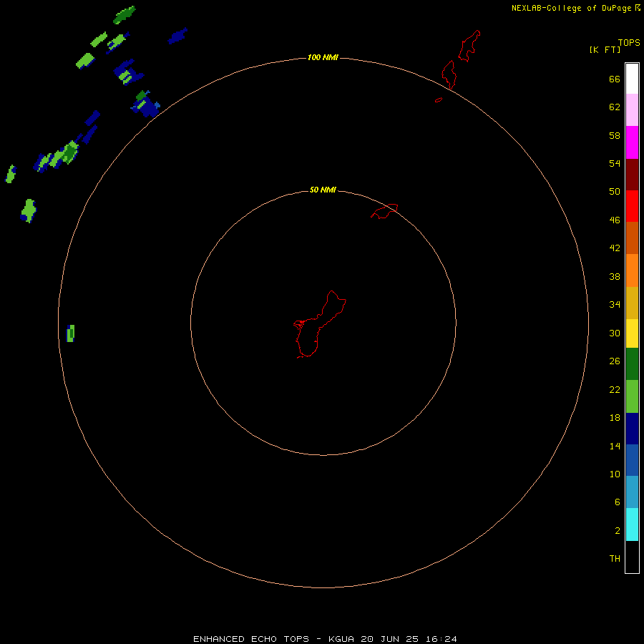Screen dimensions: 644x644
Task: Click the lone navy echo near the top
Action: coord(177,36)
